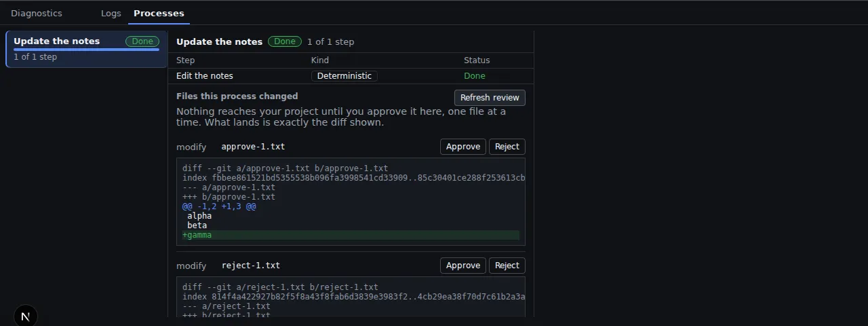This screenshot has width=868, height=326.
Task: Click the index fbbee861521 hash line
Action: click(353, 178)
